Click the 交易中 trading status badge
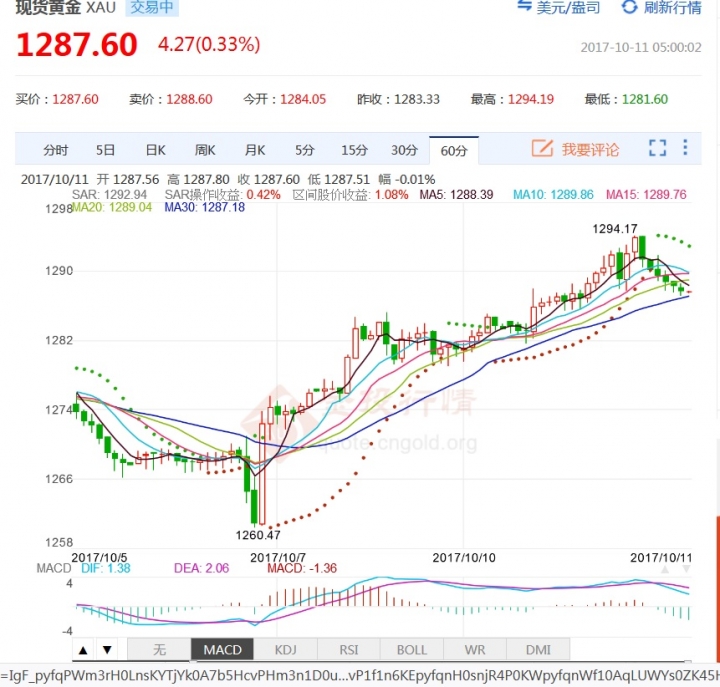This screenshot has height=687, width=720. (153, 8)
